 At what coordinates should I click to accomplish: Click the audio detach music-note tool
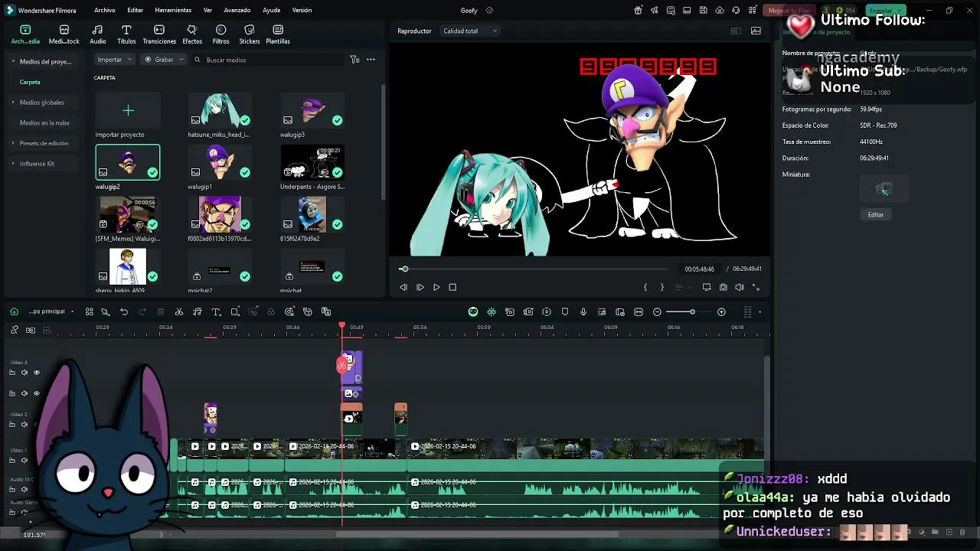click(197, 311)
